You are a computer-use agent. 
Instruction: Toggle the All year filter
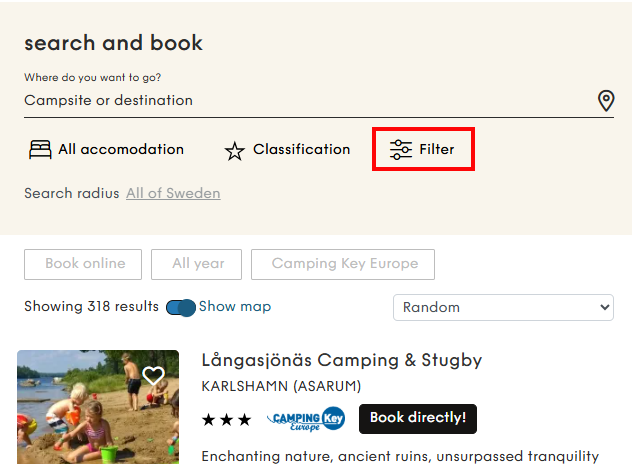click(x=197, y=264)
